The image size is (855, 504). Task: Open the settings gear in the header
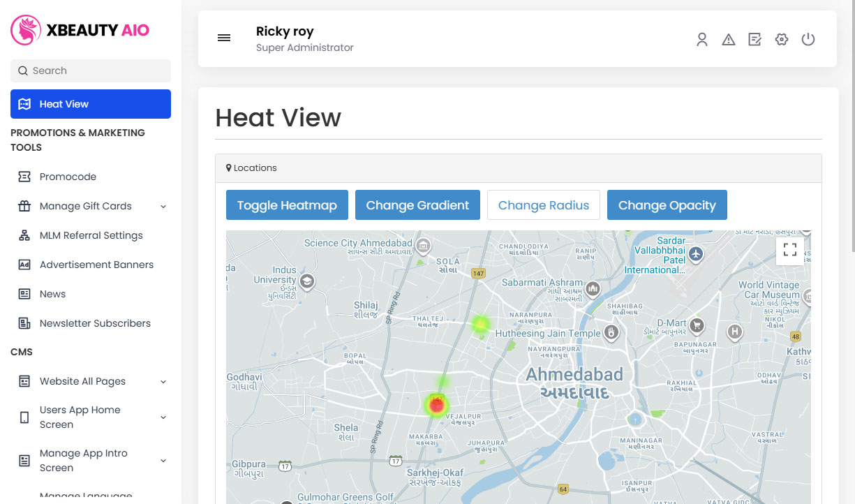[781, 40]
